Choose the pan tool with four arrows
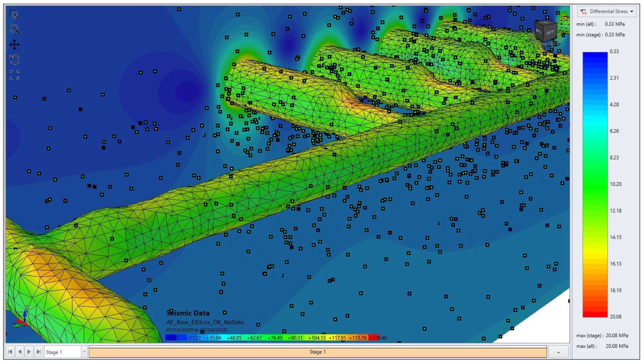This screenshot has width=644, height=364. (14, 45)
